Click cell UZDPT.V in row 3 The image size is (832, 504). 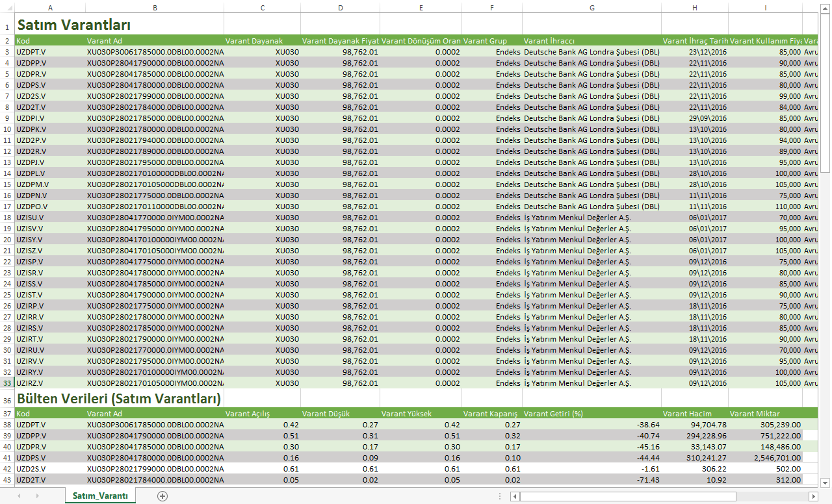click(x=50, y=51)
